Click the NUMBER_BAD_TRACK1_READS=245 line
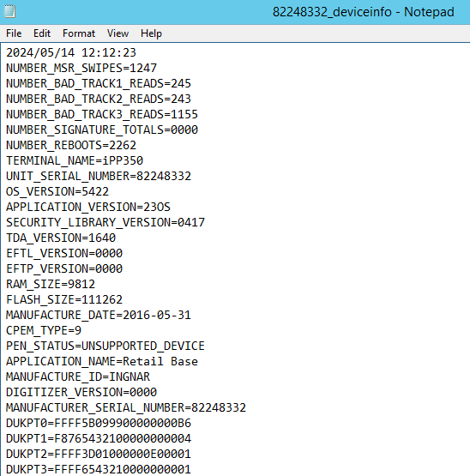 [x=99, y=83]
